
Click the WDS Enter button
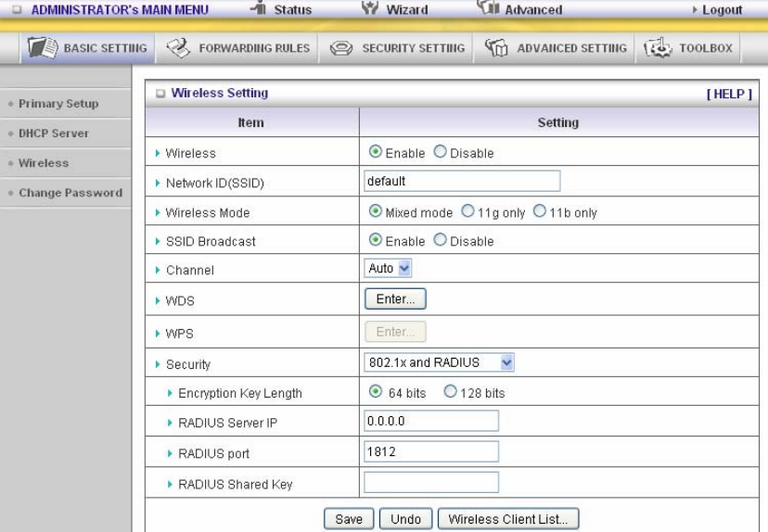pyautogui.click(x=395, y=298)
